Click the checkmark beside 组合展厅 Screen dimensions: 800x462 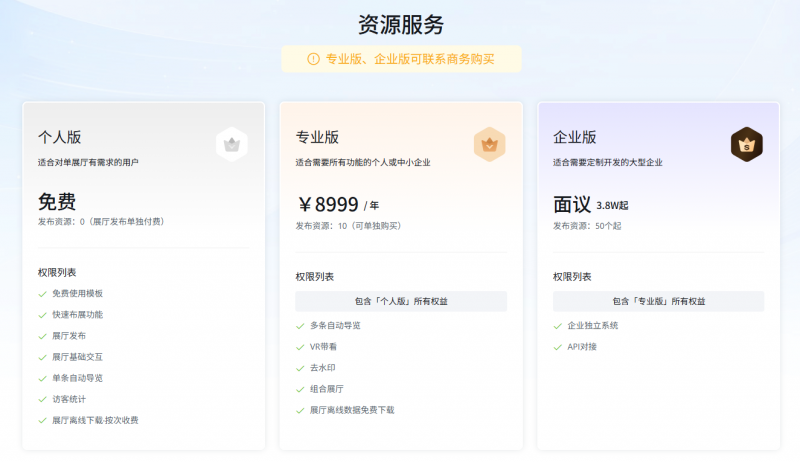300,390
